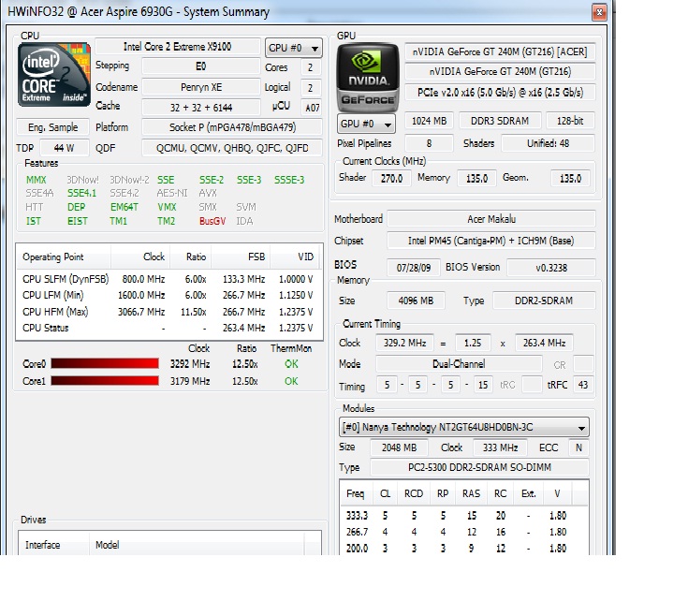Click the tRFC value 43
The image size is (688, 616).
583,385
